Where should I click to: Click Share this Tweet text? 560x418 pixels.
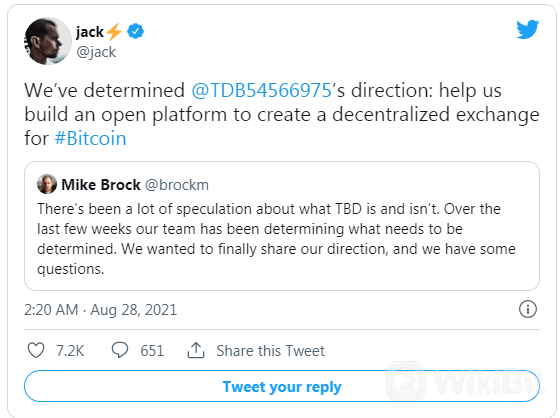coord(270,351)
